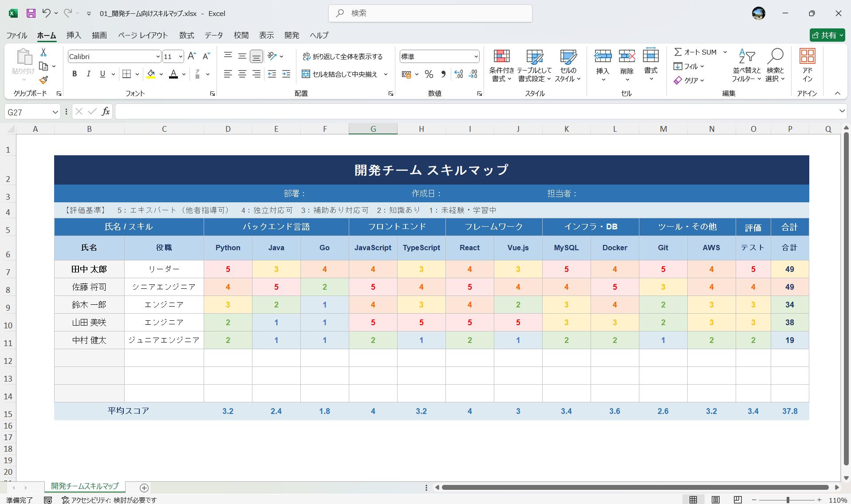
Task: Select the 書式のコピー (Format Painter) brush
Action: 43,80
